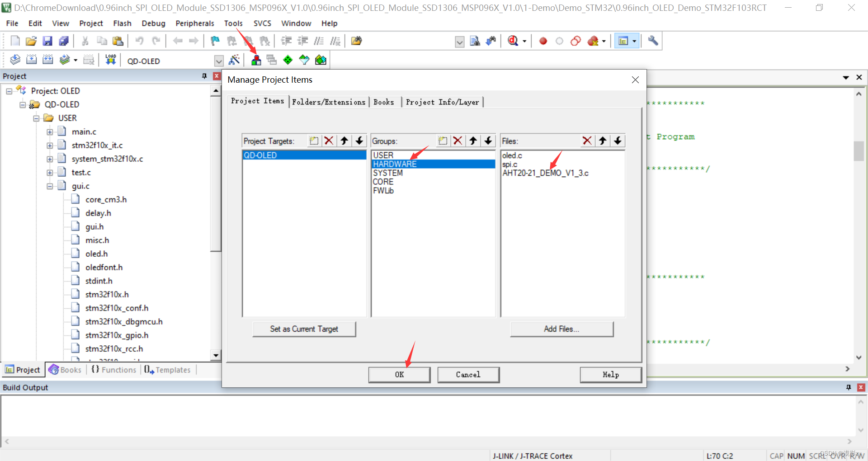This screenshot has height=461, width=868.
Task: Expand system_stm32f10x.c node
Action: [x=50, y=159]
